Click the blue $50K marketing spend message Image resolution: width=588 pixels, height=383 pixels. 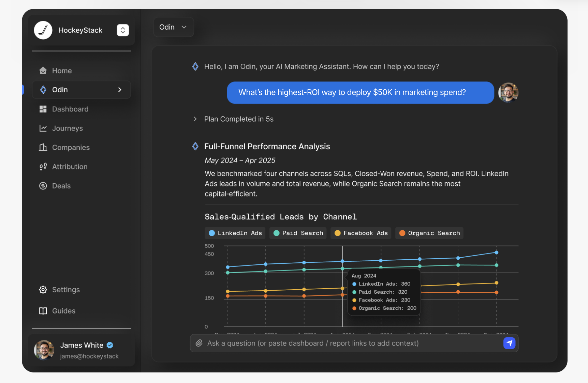click(361, 92)
